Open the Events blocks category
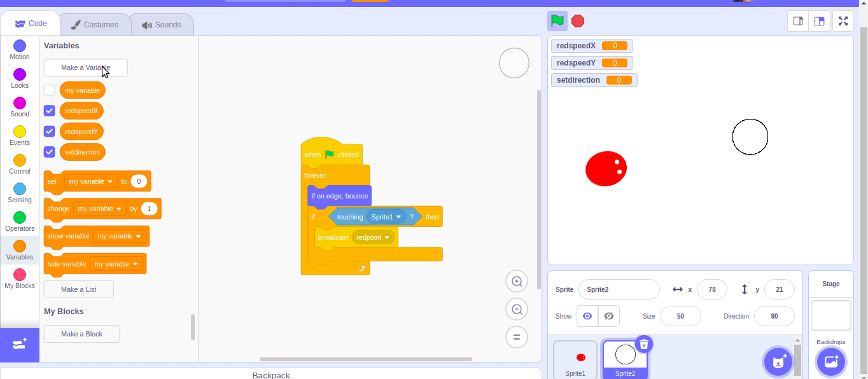868x379 pixels. [x=19, y=134]
